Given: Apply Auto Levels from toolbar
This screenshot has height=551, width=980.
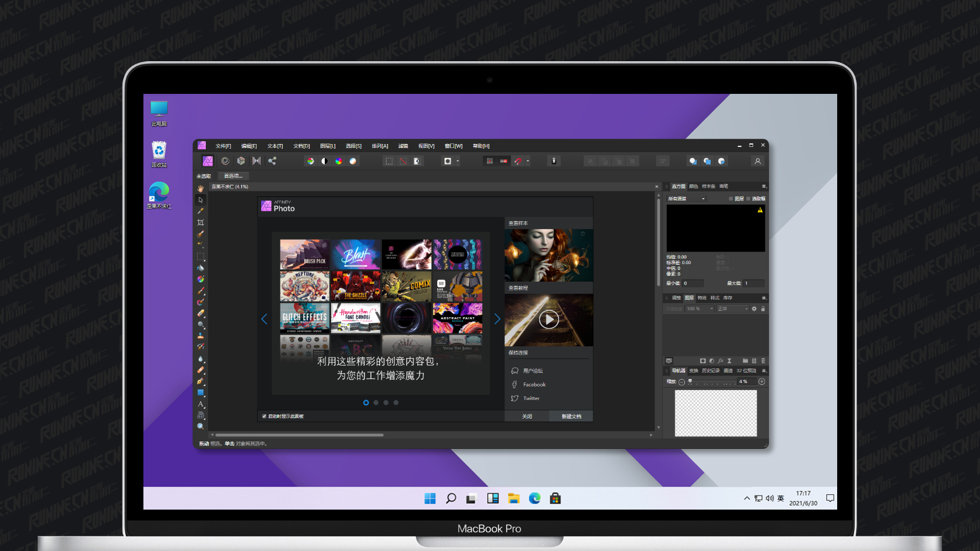Looking at the screenshot, I should click(x=311, y=162).
